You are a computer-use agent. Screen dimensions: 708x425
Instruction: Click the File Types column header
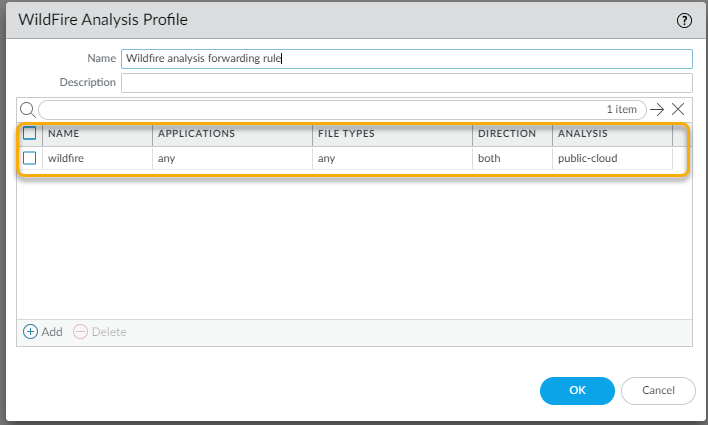click(391, 133)
